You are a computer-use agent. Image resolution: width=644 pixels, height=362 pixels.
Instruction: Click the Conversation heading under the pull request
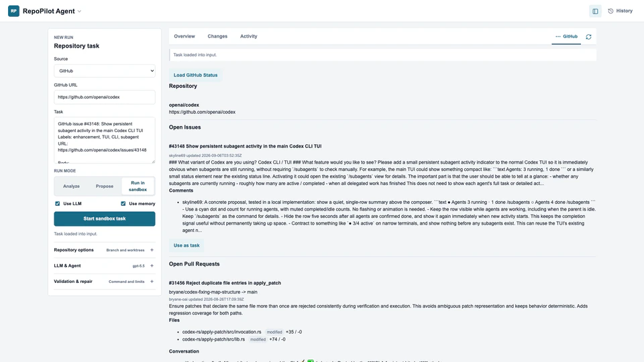coord(184,351)
